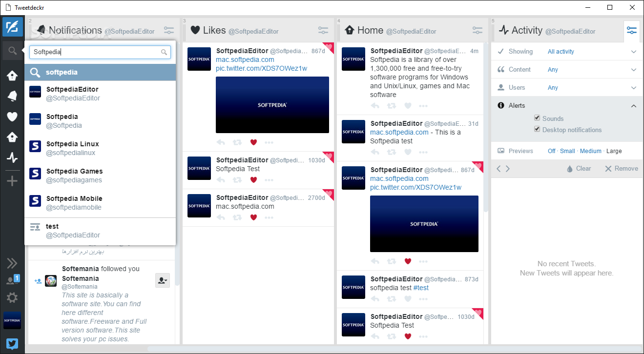Set Previews to Medium
The height and width of the screenshot is (354, 644).
[591, 151]
